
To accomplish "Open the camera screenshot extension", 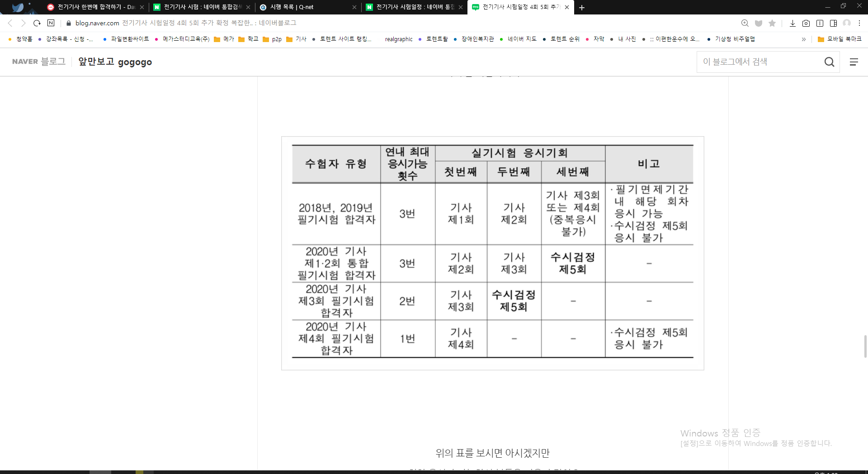I will [806, 23].
